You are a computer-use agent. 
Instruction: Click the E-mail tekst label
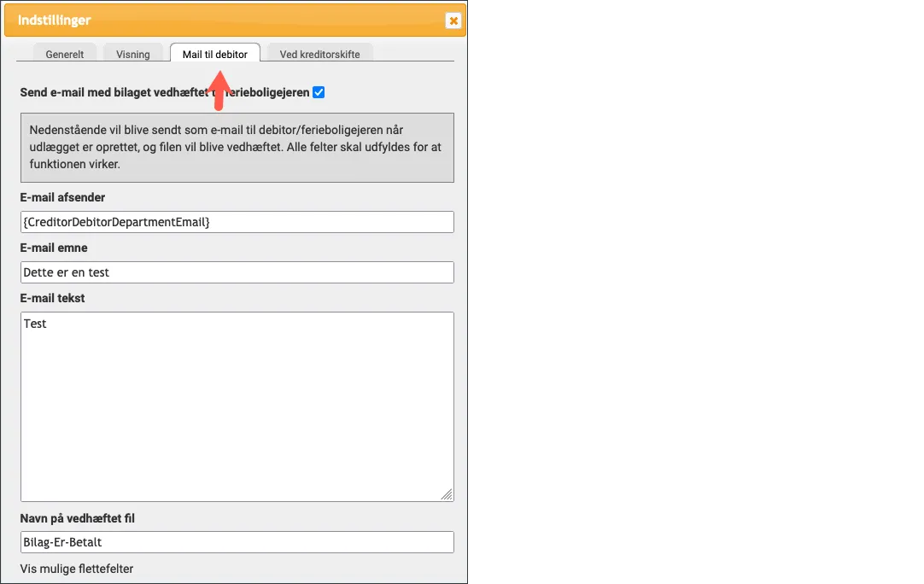coord(53,298)
